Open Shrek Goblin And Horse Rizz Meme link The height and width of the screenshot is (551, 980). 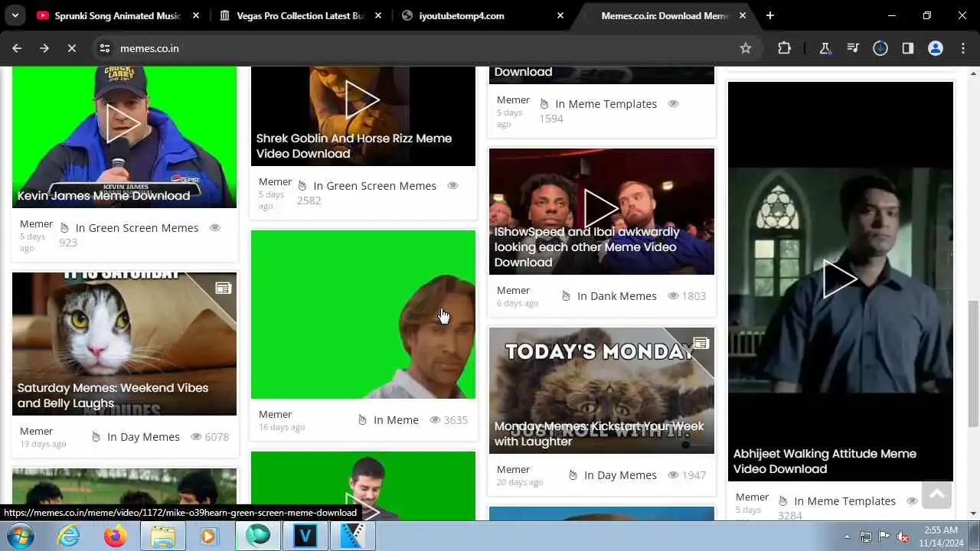point(354,146)
